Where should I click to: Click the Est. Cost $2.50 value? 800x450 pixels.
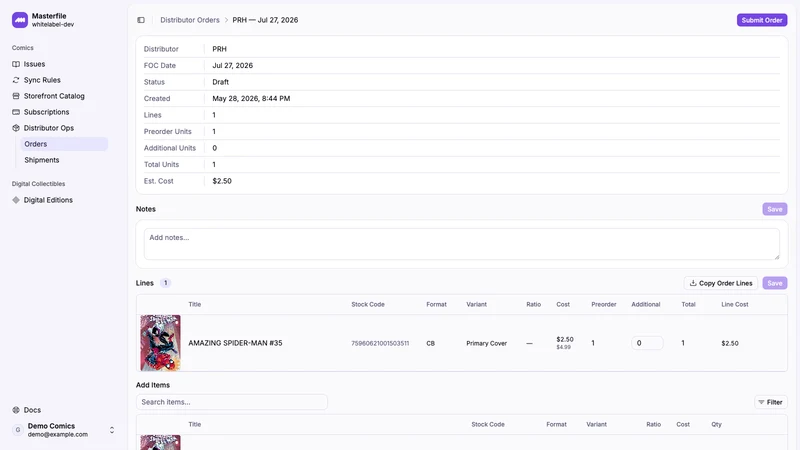point(222,181)
